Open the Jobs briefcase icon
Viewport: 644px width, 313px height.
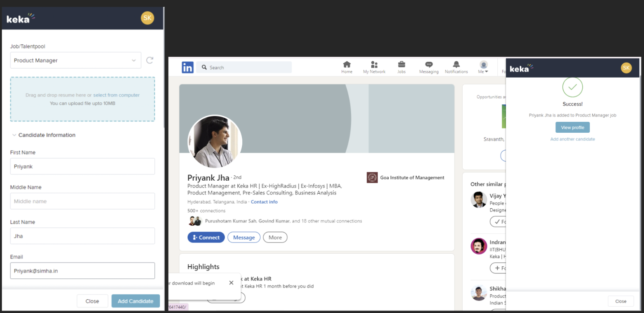[x=401, y=65]
